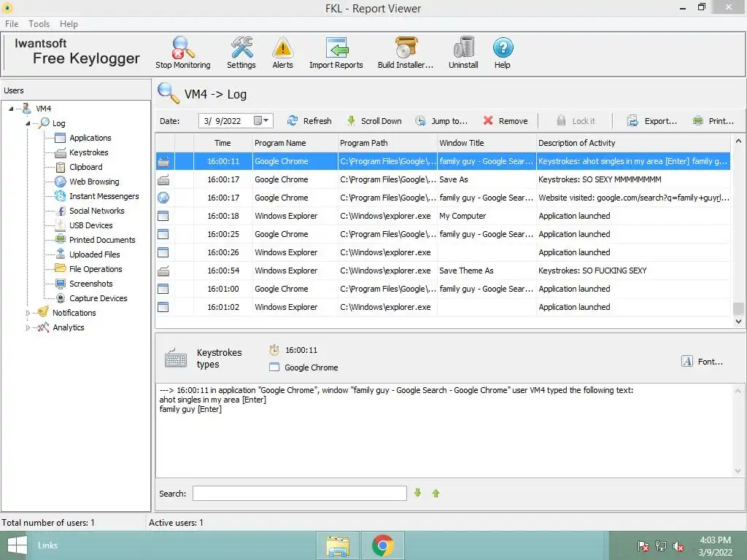Click the Export... button
The height and width of the screenshot is (560, 747).
[x=651, y=121]
